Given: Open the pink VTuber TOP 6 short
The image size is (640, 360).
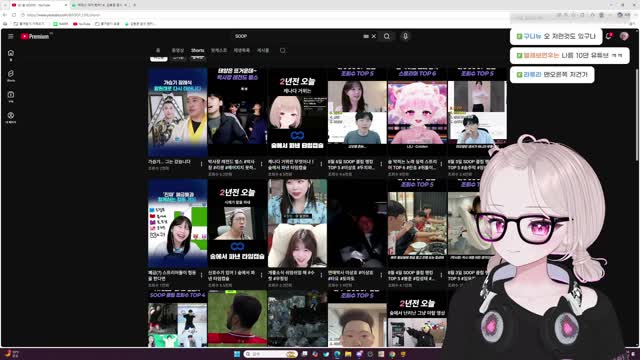Looking at the screenshot, I should 417,112.
